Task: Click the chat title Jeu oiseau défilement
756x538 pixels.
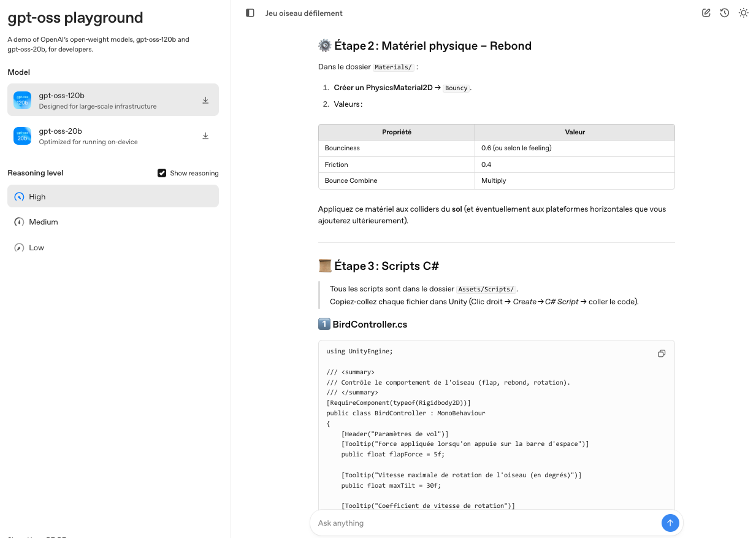Action: [304, 13]
